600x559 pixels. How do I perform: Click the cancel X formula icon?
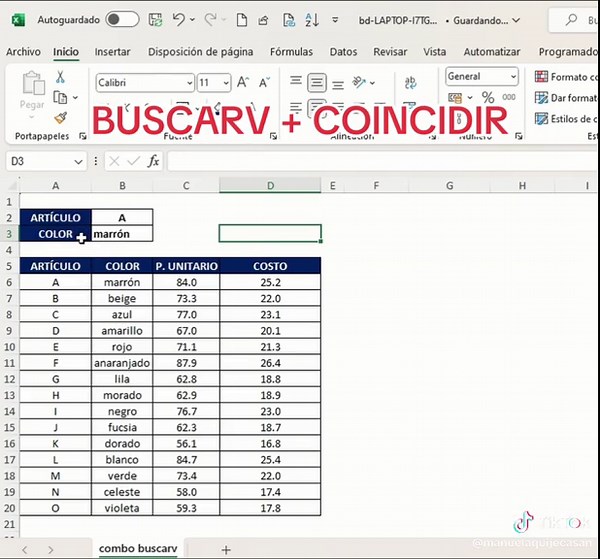coord(114,161)
